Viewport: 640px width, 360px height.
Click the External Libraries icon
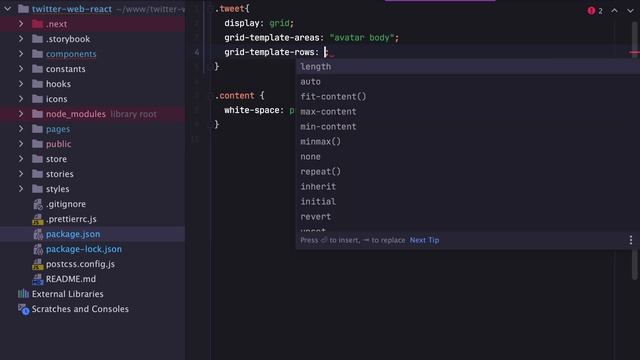coord(23,294)
